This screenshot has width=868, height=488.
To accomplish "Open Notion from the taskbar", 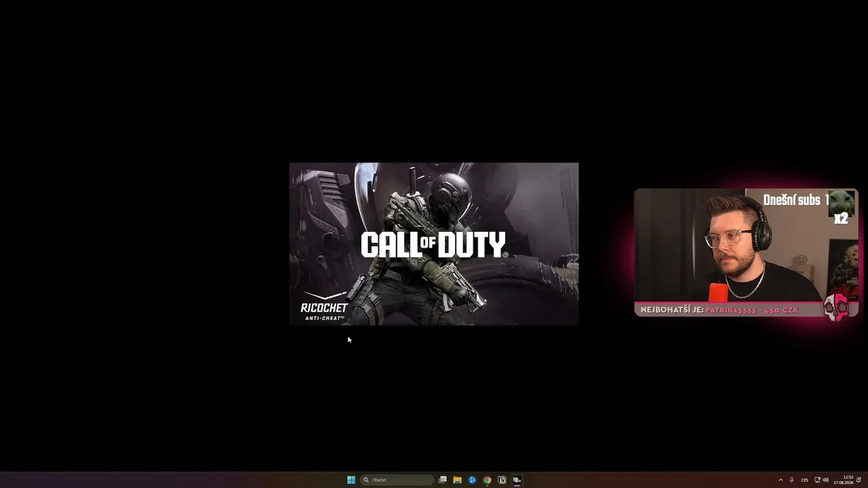I will [502, 480].
